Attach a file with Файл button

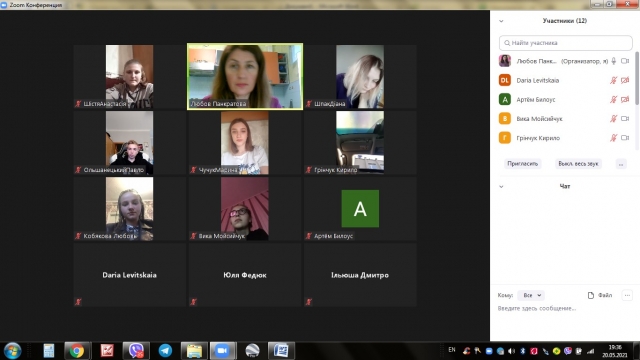600,295
